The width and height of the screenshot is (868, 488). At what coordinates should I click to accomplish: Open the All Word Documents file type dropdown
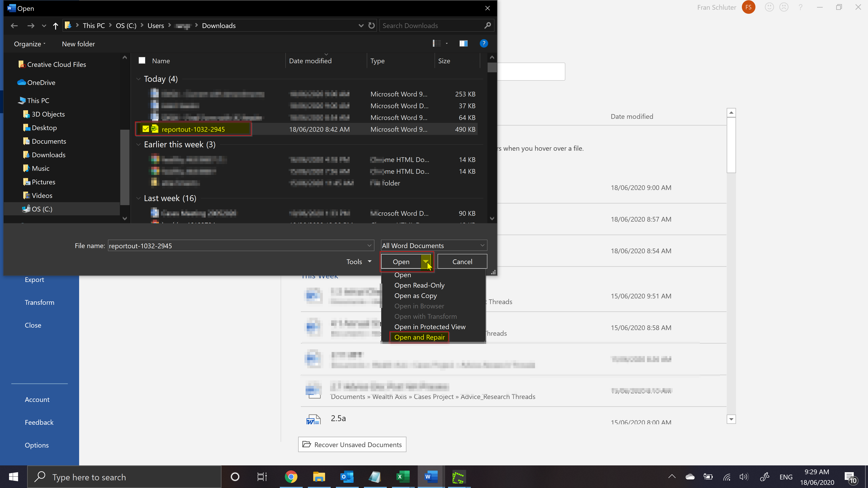pos(434,246)
